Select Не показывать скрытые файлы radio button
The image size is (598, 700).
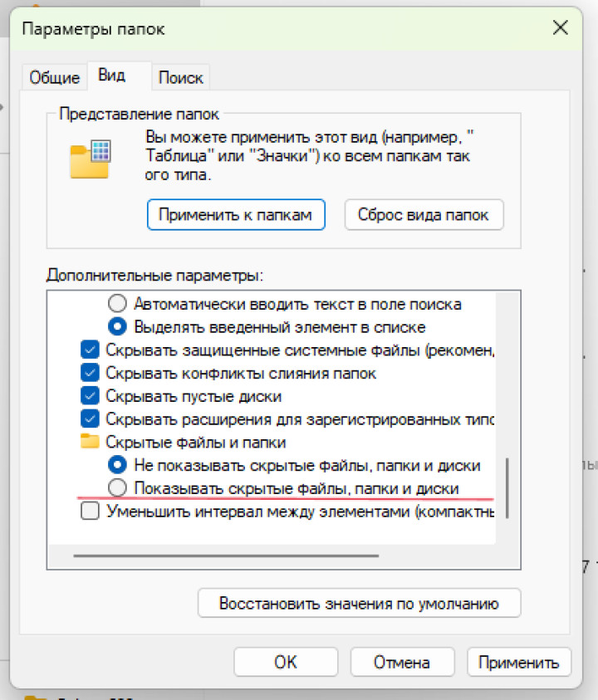[119, 465]
